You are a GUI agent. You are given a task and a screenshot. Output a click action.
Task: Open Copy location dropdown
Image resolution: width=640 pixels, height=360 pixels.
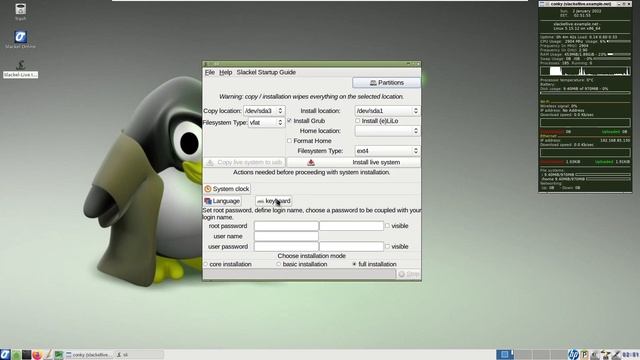pos(264,111)
